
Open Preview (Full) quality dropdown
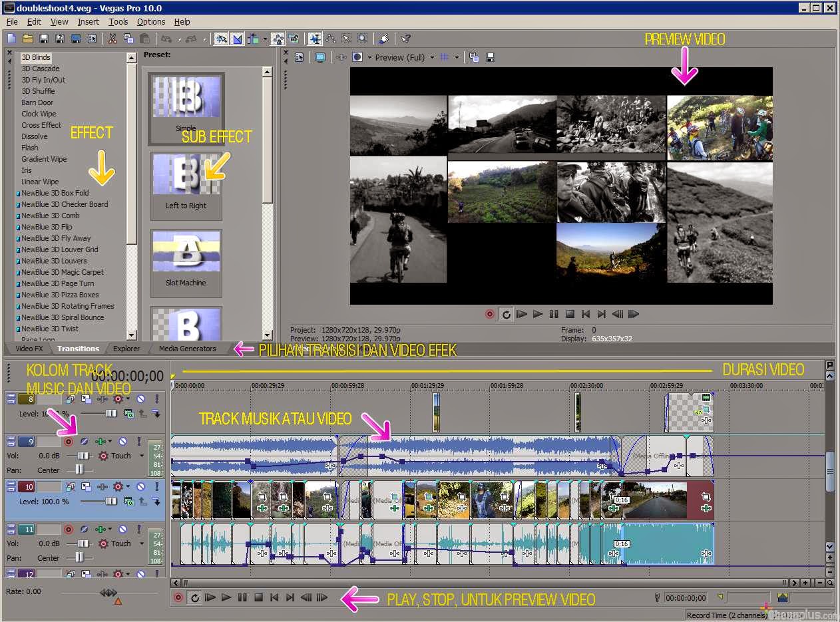tap(431, 57)
